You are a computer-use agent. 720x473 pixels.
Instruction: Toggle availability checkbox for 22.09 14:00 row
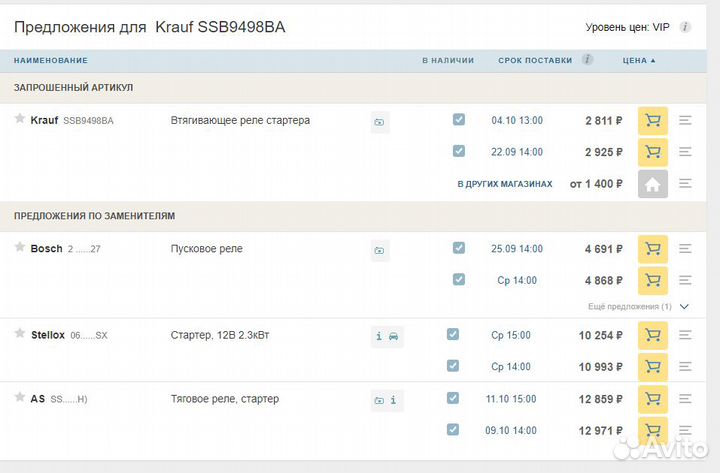[x=459, y=151]
